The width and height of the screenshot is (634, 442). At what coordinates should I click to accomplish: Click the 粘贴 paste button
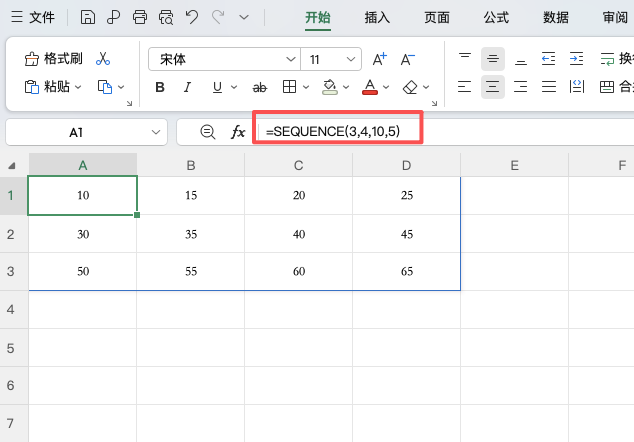47,87
